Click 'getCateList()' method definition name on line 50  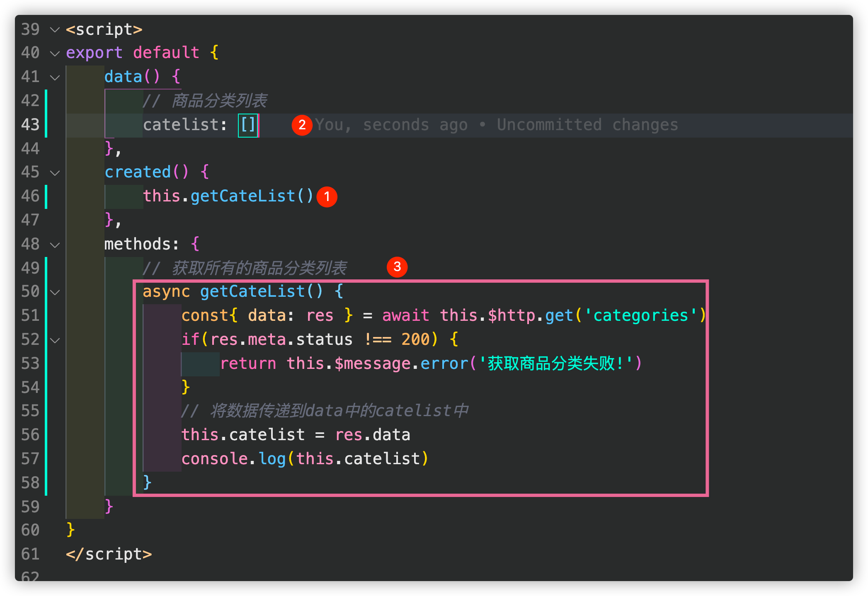pos(261,291)
